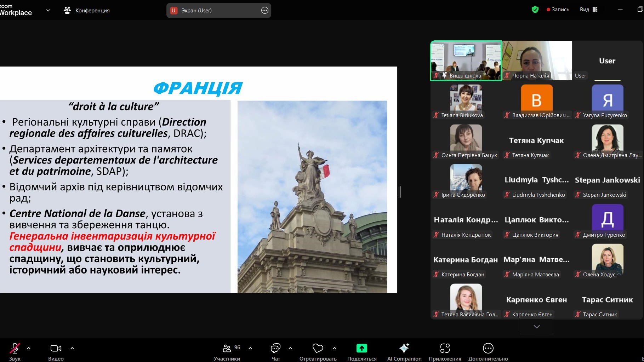This screenshot has height=362, width=644.
Task: Open the More options (Дополнительно) menu
Action: click(488, 349)
